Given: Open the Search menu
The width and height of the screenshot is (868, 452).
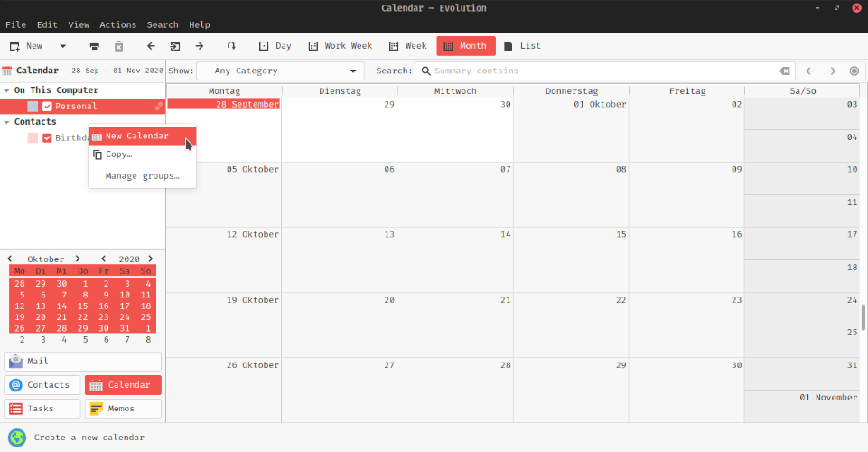Looking at the screenshot, I should [163, 25].
